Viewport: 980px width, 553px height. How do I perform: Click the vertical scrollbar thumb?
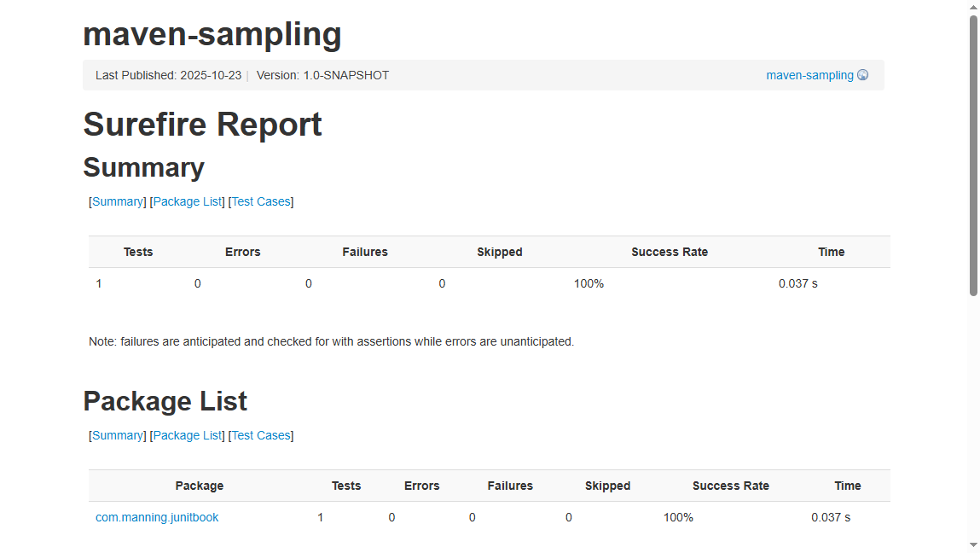(973, 155)
